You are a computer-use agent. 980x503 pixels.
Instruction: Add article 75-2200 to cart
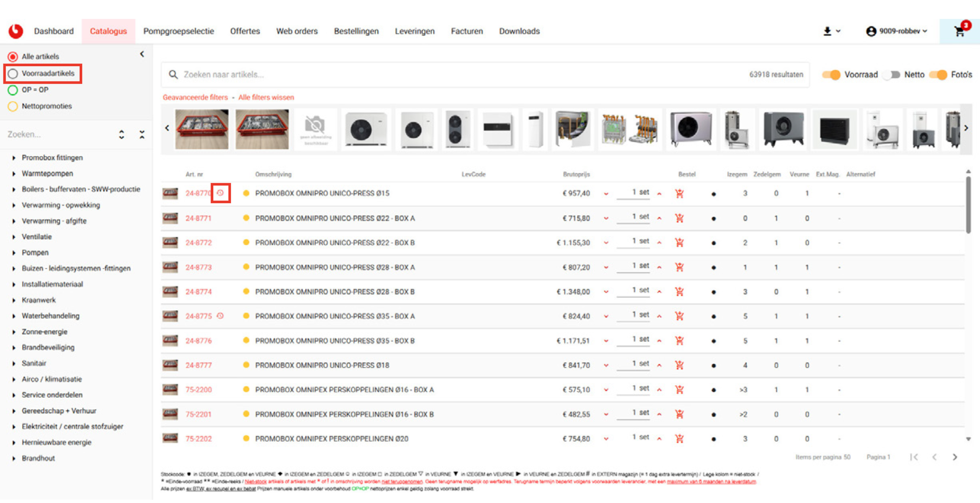(679, 390)
